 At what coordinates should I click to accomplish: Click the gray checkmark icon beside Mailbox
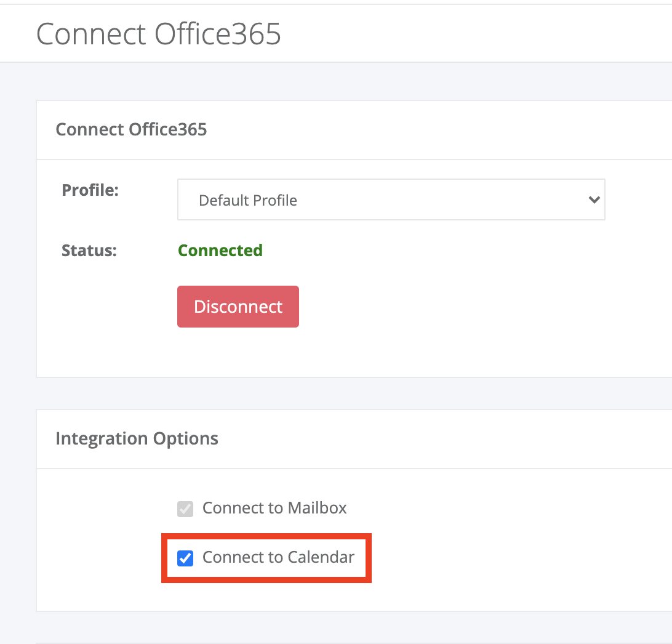(185, 509)
